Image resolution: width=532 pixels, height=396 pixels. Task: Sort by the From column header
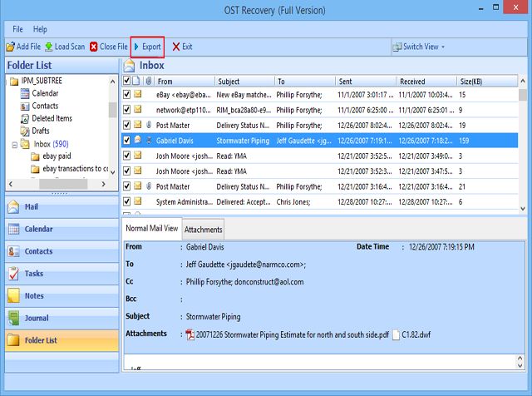pos(185,82)
